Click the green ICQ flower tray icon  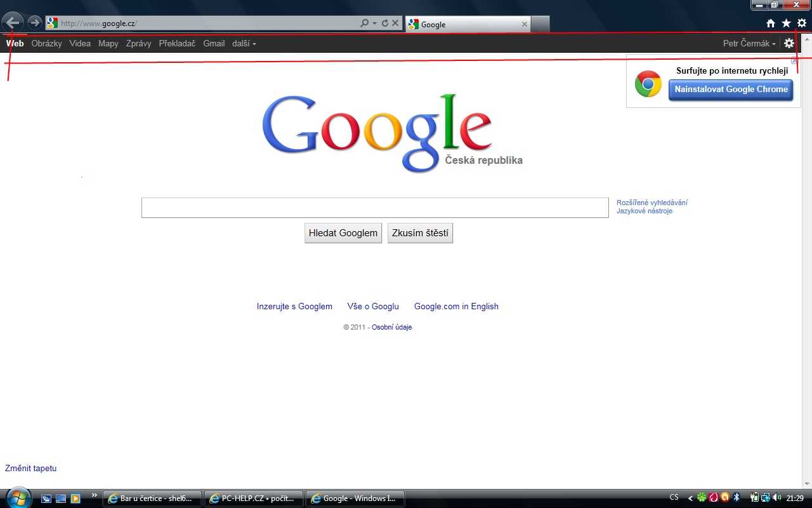(x=702, y=498)
